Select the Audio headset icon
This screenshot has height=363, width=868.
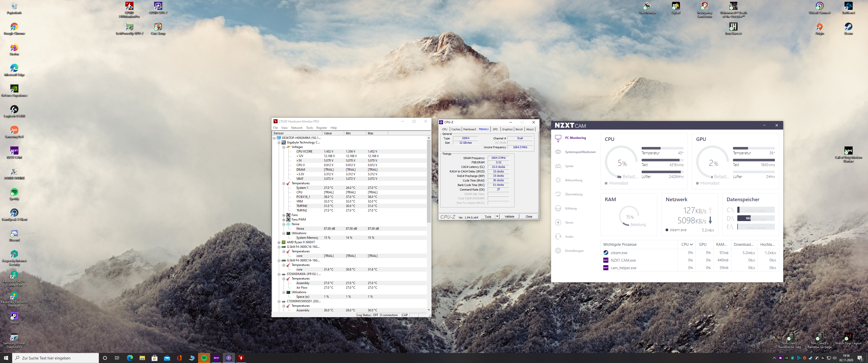558,237
